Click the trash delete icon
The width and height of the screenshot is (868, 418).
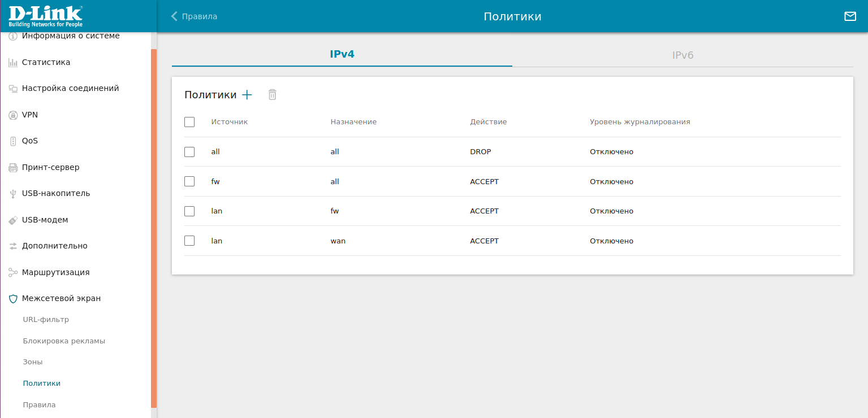(272, 95)
